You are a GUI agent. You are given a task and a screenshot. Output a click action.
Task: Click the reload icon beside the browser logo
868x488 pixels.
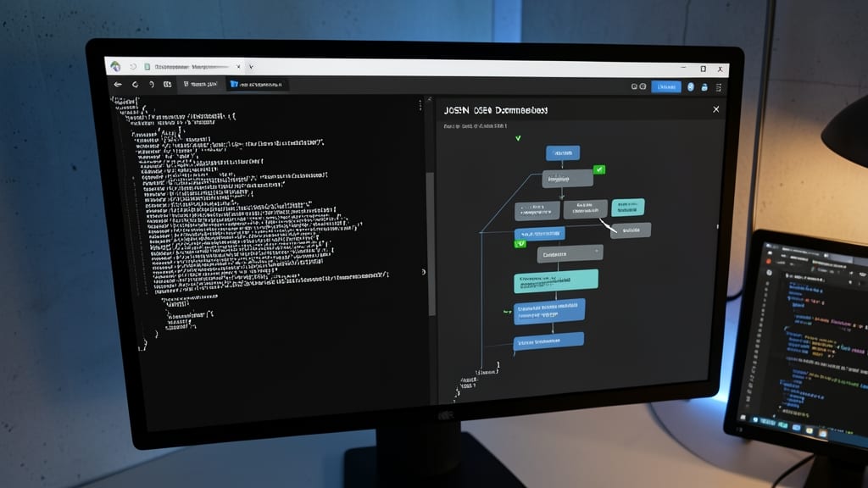[x=133, y=66]
